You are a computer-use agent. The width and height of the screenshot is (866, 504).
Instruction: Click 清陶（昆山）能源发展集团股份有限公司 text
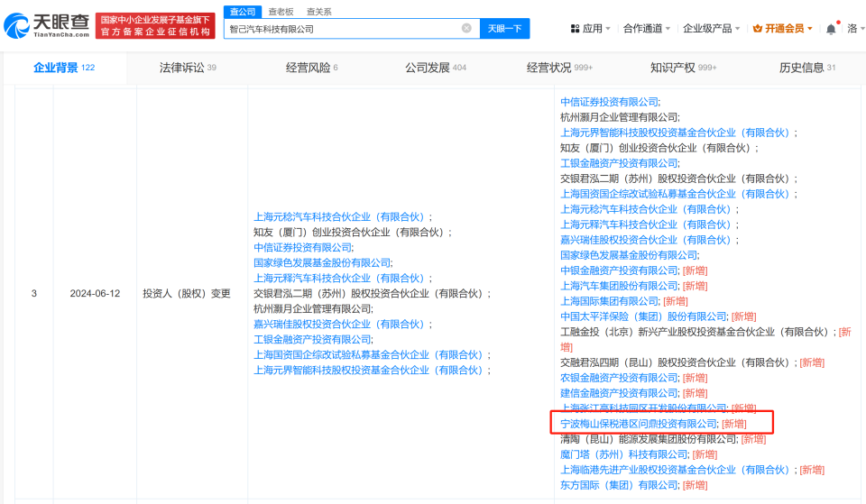649,439
